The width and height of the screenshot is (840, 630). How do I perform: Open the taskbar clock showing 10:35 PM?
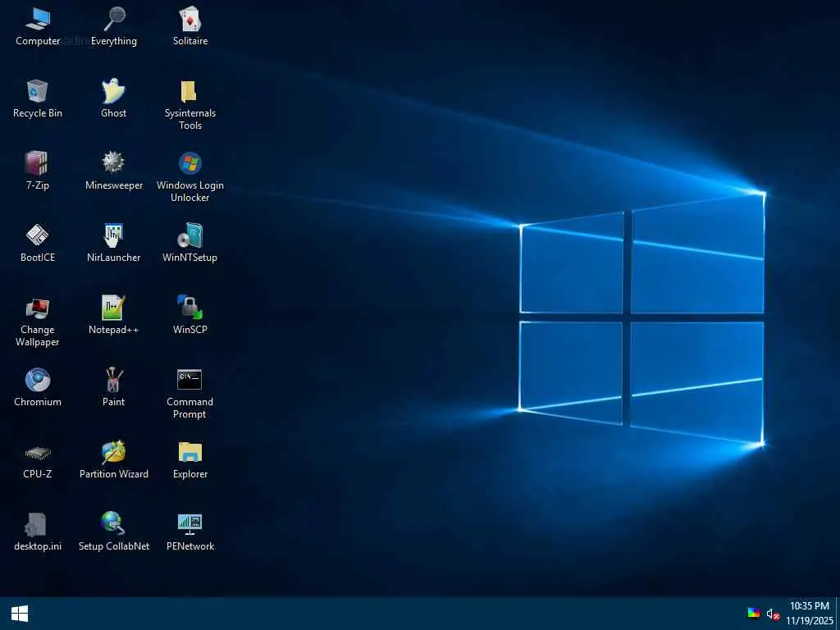pos(810,614)
